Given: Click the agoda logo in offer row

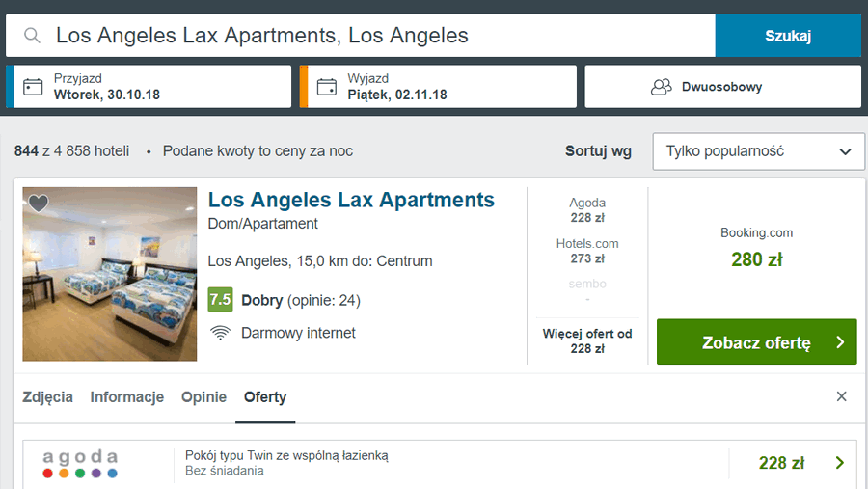Looking at the screenshot, I should click(80, 463).
